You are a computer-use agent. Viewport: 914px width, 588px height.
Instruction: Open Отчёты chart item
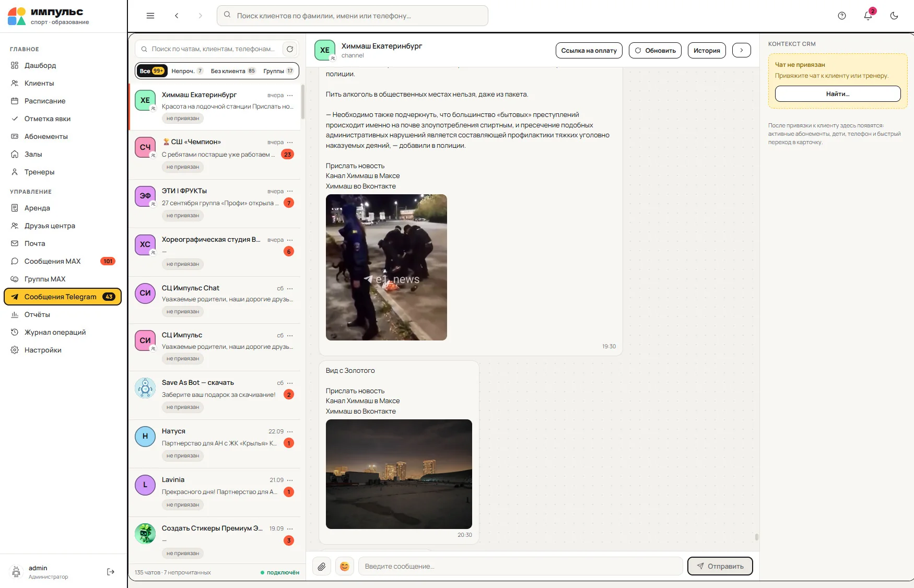(63, 314)
